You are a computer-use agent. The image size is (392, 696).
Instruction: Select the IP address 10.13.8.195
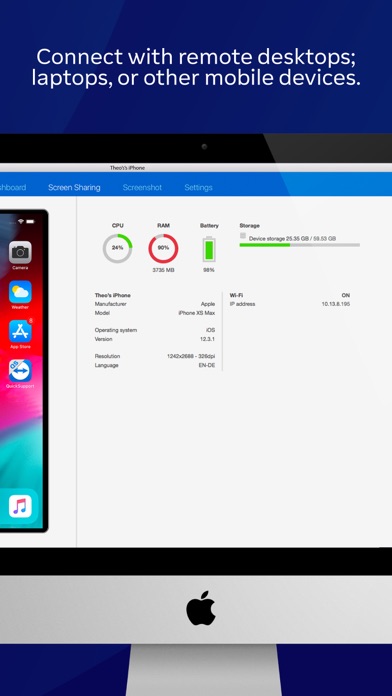coord(336,304)
